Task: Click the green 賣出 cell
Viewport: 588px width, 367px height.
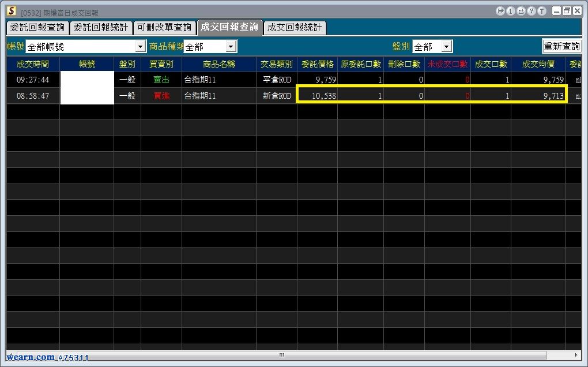Action: [161, 80]
